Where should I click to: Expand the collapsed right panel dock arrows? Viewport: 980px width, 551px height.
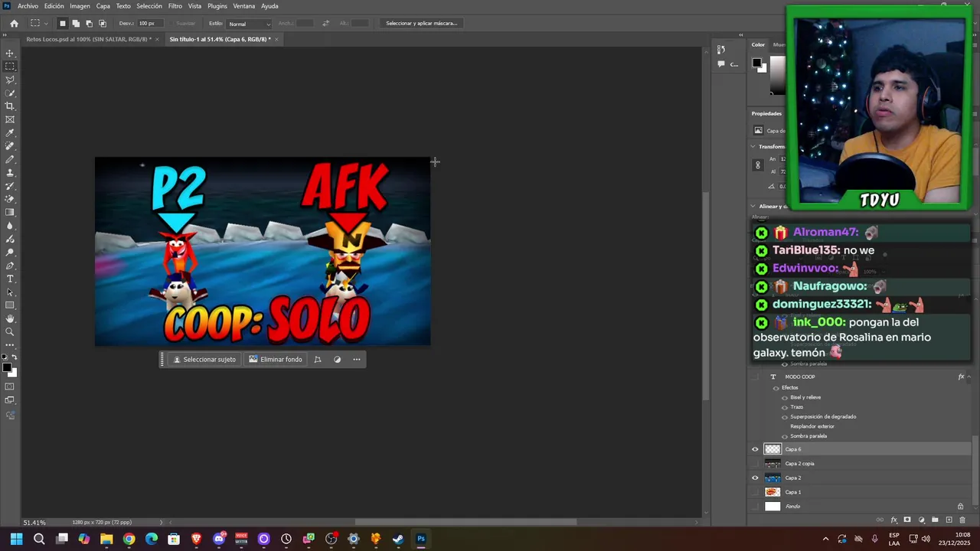tap(740, 34)
